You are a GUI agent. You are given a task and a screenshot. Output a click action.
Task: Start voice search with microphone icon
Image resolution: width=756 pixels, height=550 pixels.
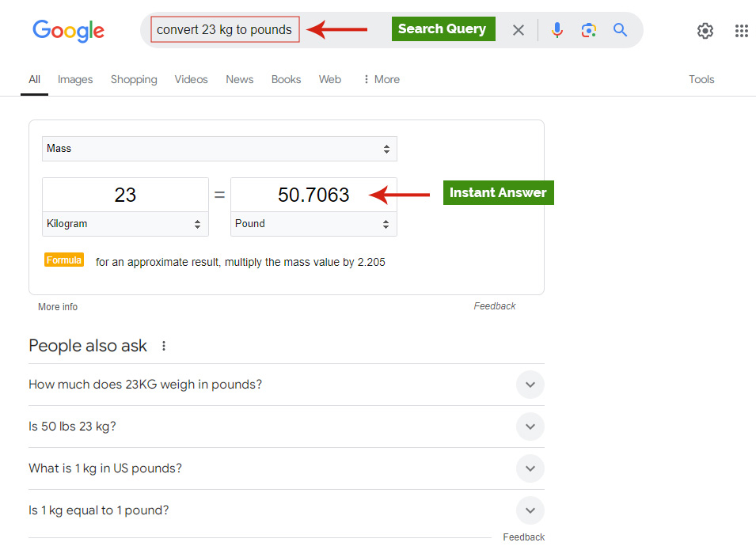(x=557, y=30)
